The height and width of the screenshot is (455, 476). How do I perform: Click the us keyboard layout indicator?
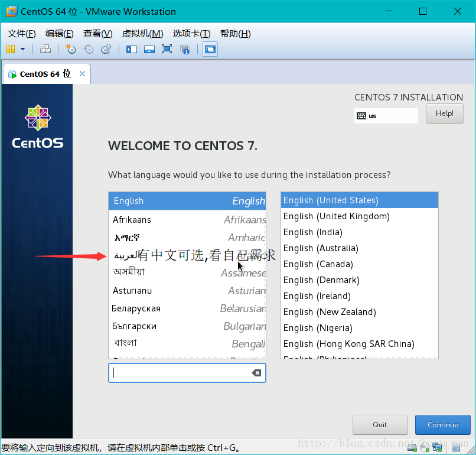[386, 116]
